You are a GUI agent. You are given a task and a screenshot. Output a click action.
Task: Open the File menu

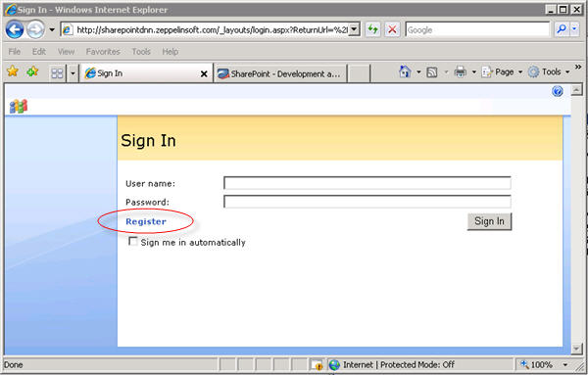click(15, 51)
